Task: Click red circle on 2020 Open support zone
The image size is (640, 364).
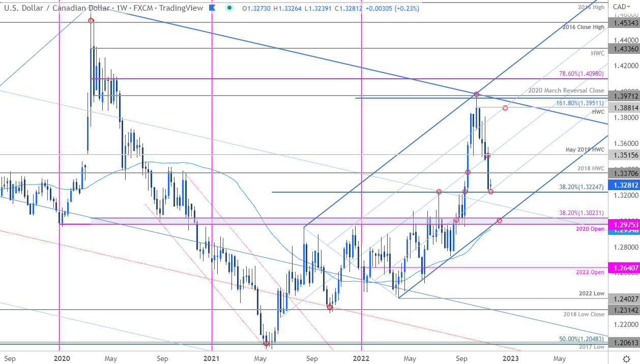Action: (x=500, y=220)
